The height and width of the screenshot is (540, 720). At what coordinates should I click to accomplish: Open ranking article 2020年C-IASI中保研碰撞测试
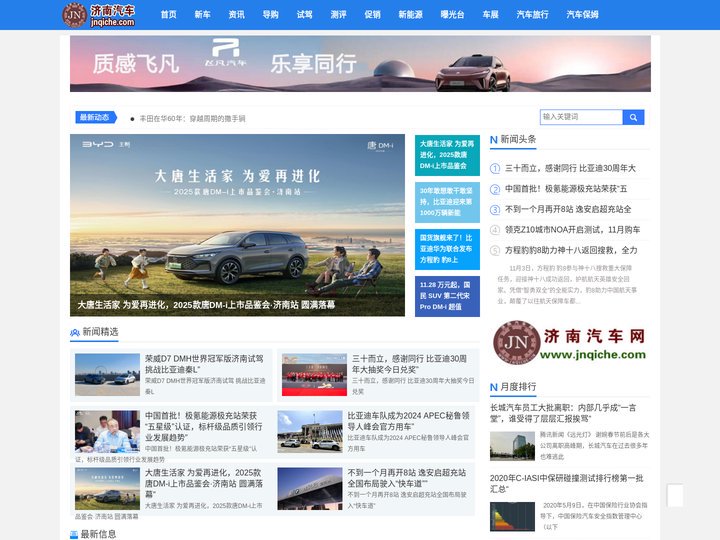point(567,484)
